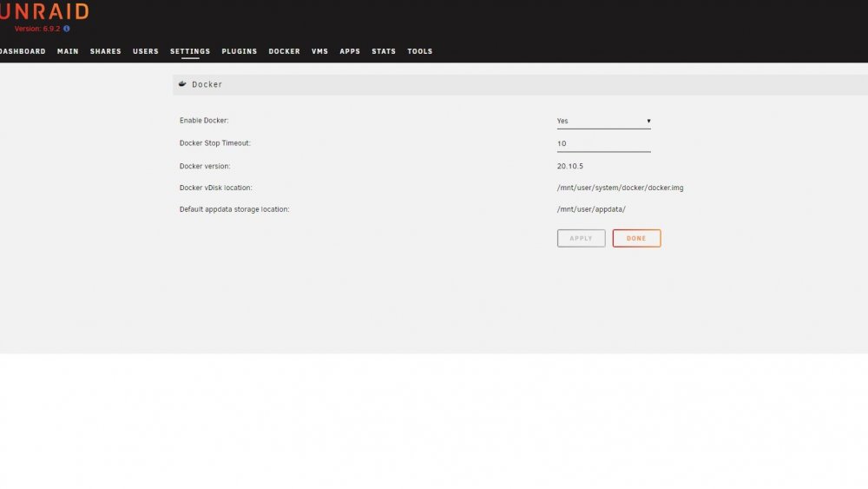Click the docker.img path text

(x=620, y=188)
